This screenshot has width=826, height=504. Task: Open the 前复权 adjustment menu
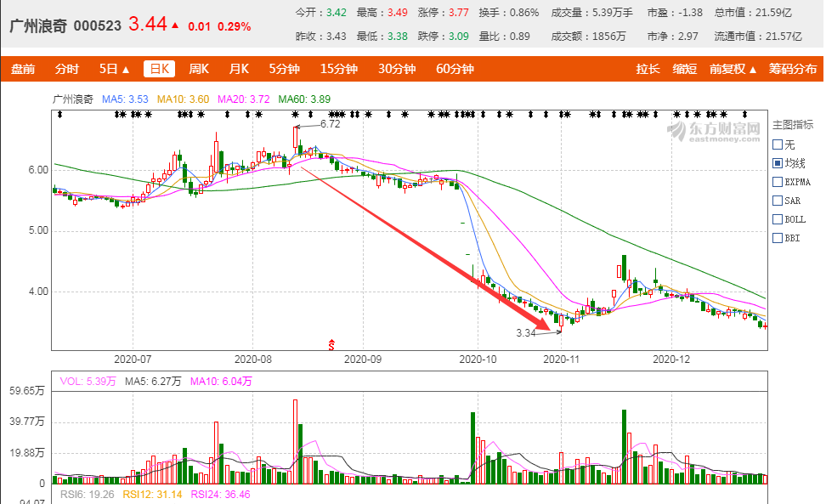733,69
